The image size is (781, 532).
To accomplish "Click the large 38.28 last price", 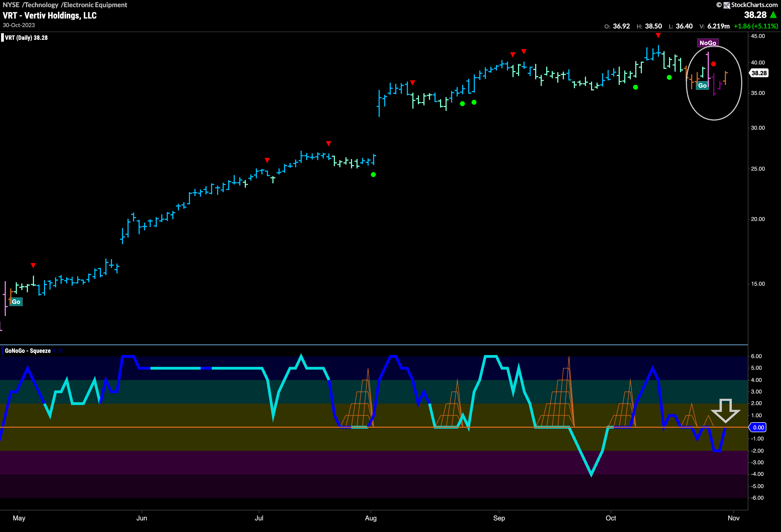I will click(x=755, y=15).
